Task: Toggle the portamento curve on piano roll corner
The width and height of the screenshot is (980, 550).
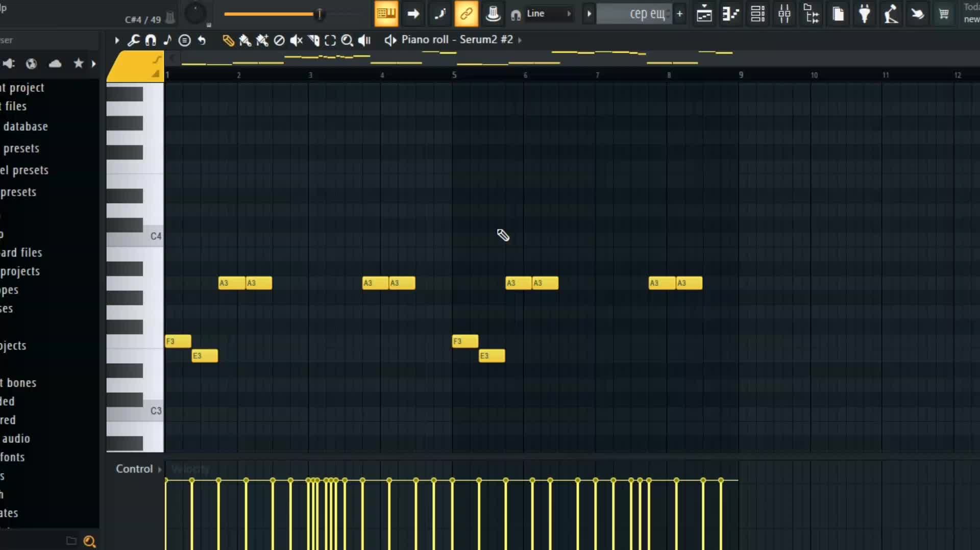Action: tap(157, 60)
